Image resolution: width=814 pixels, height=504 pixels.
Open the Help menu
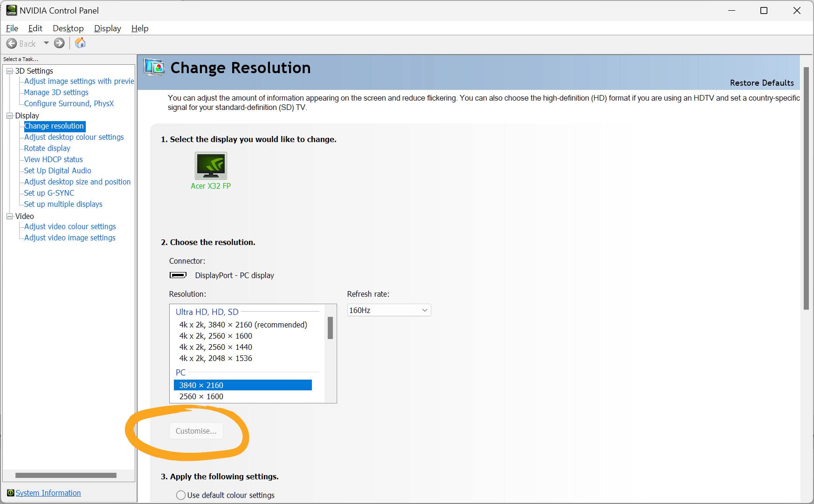point(140,28)
